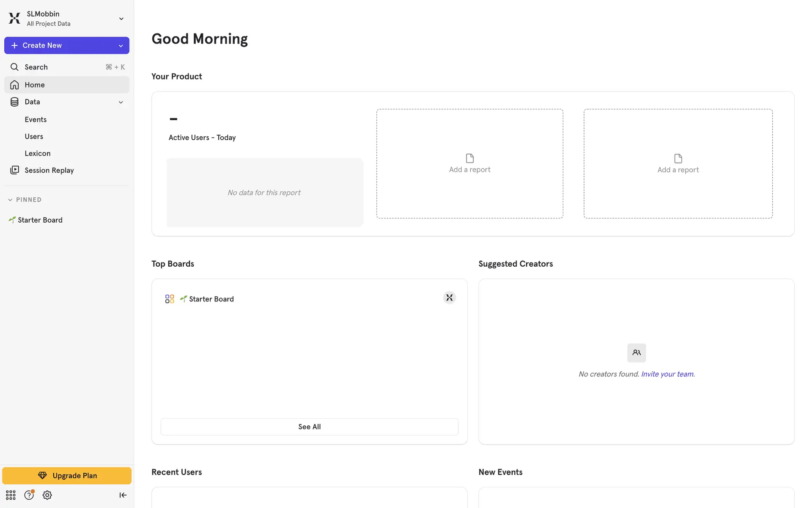This screenshot has width=812, height=508.
Task: Click the help question mark icon
Action: (x=29, y=495)
